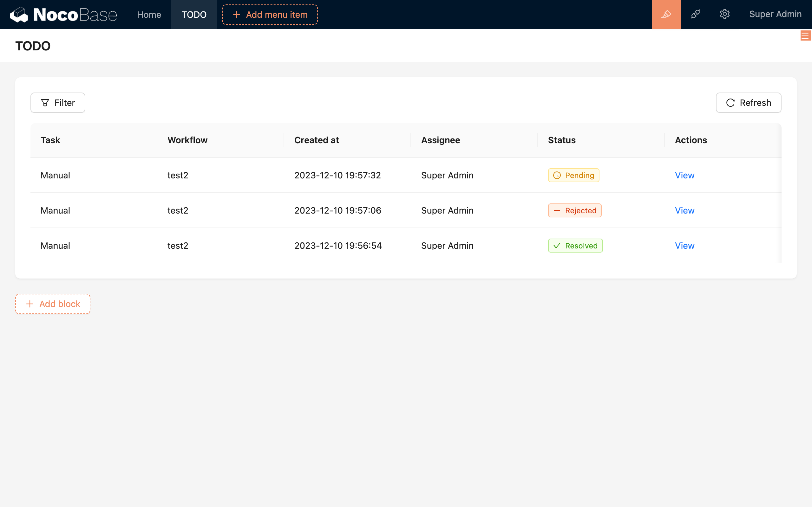Click Add block below the table

tap(53, 304)
